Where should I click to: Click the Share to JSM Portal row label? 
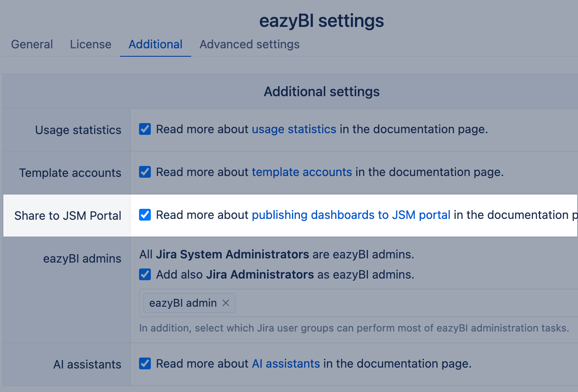tap(68, 216)
